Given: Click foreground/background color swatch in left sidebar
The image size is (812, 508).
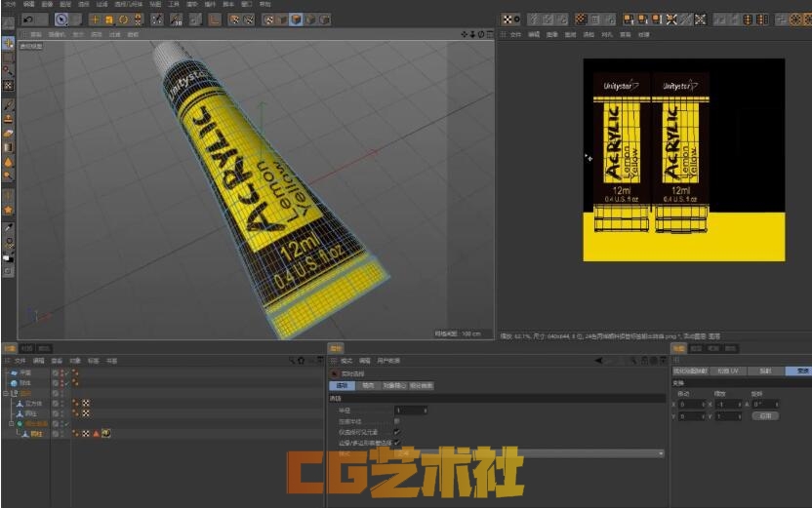Looking at the screenshot, I should click(8, 257).
